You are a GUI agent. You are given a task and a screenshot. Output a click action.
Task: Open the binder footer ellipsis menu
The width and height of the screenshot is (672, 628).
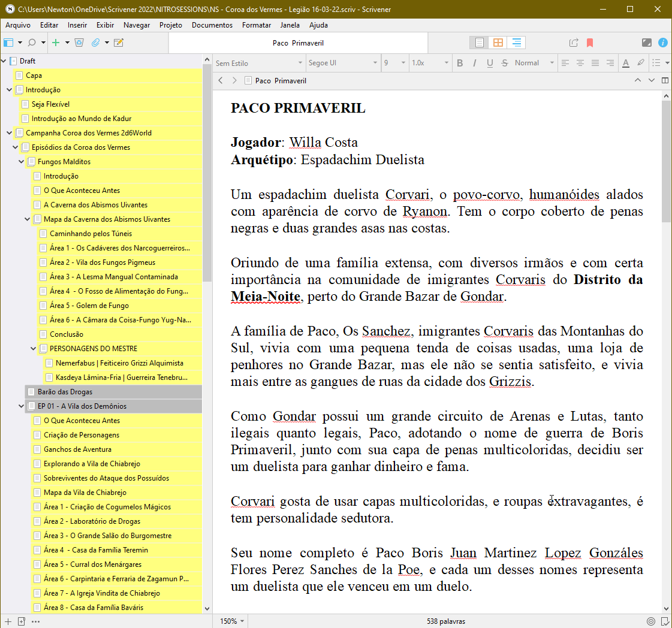[x=35, y=621]
